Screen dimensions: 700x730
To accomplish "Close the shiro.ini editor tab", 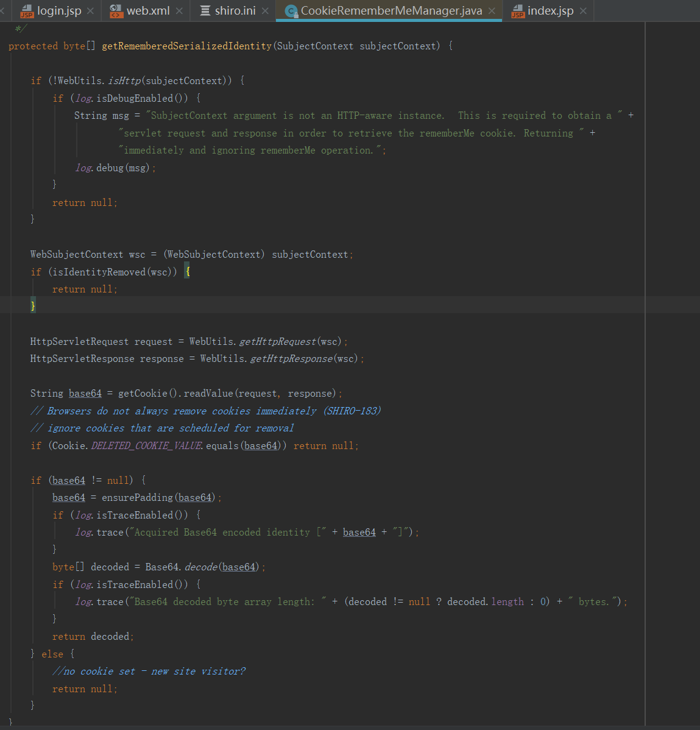I will click(x=265, y=11).
